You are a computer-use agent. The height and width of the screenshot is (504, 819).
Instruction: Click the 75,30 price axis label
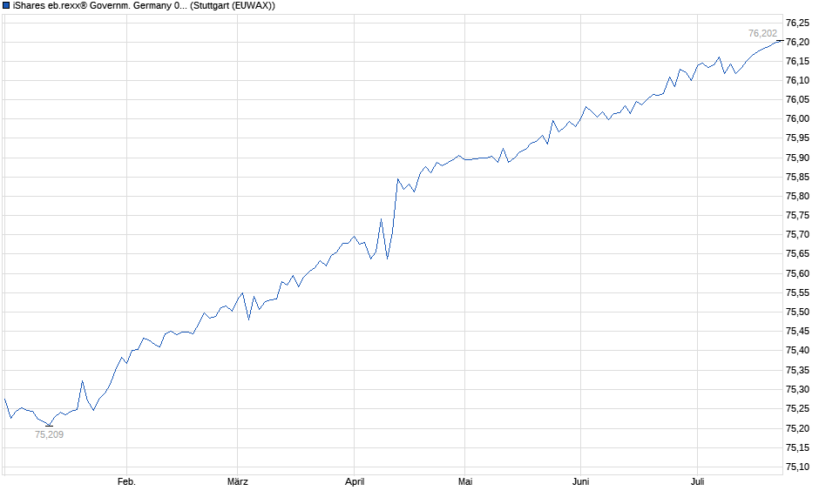click(797, 390)
